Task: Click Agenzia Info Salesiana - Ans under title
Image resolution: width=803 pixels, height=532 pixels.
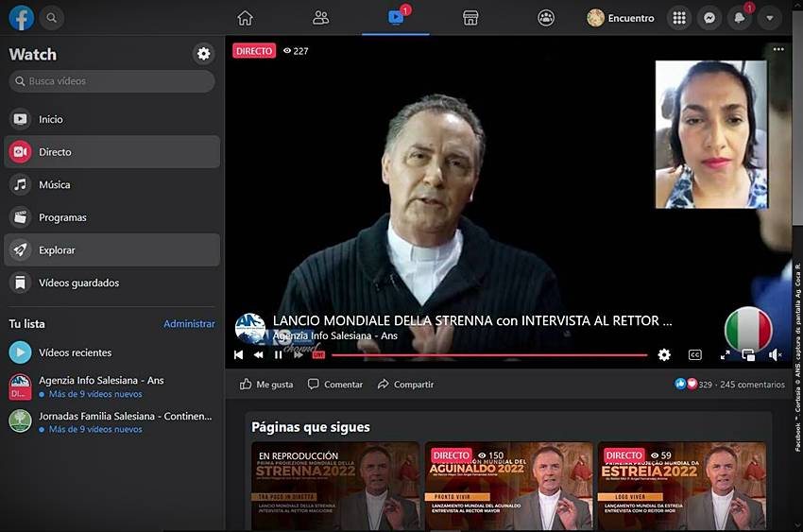Action: (335, 335)
